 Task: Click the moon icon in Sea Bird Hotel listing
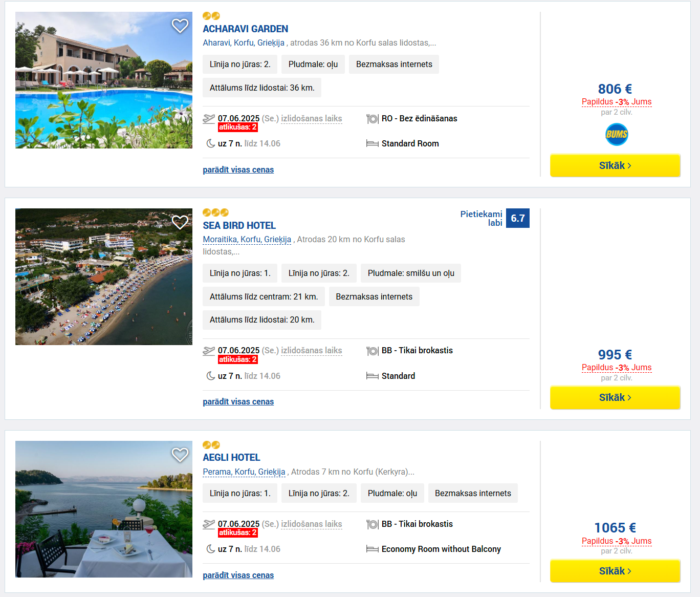point(210,376)
